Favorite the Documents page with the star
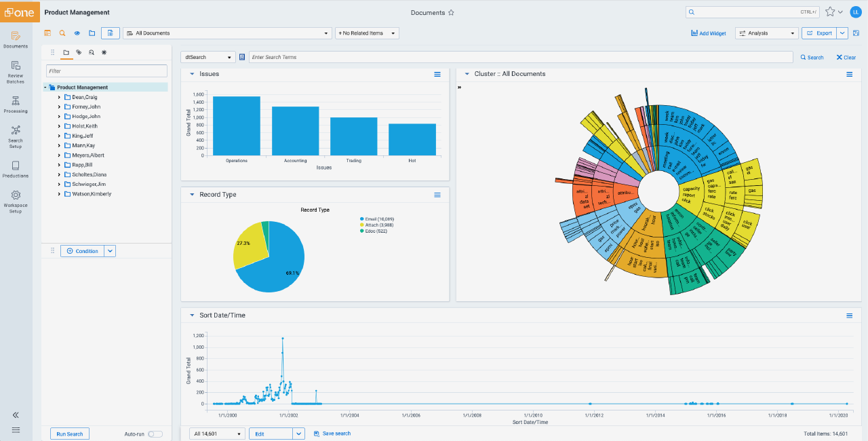 [451, 12]
